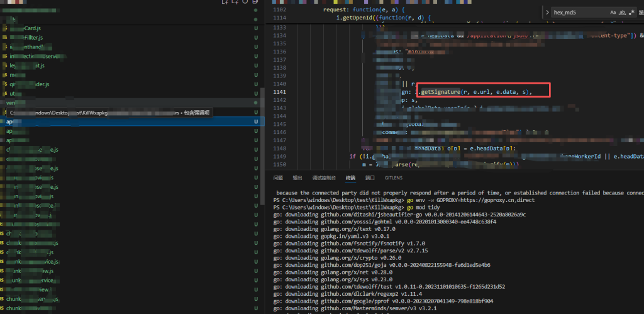Image resolution: width=644 pixels, height=314 pixels.
Task: Click line number 1141 in the gutter
Action: tap(279, 92)
